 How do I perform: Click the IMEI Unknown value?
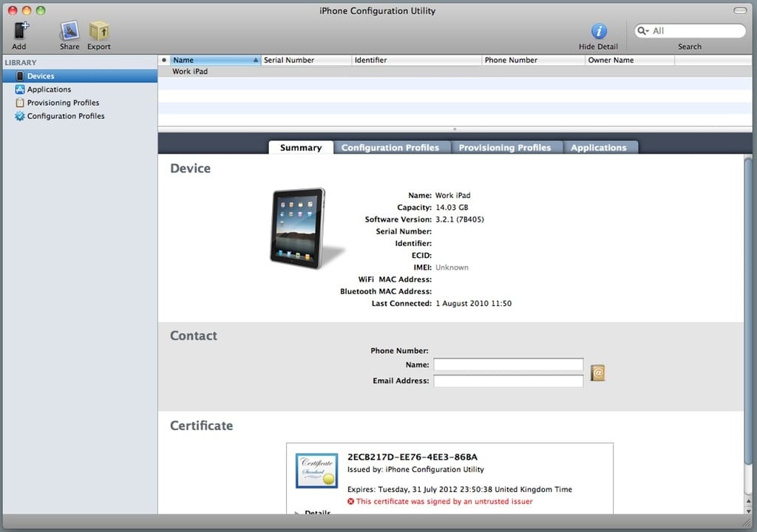click(452, 267)
